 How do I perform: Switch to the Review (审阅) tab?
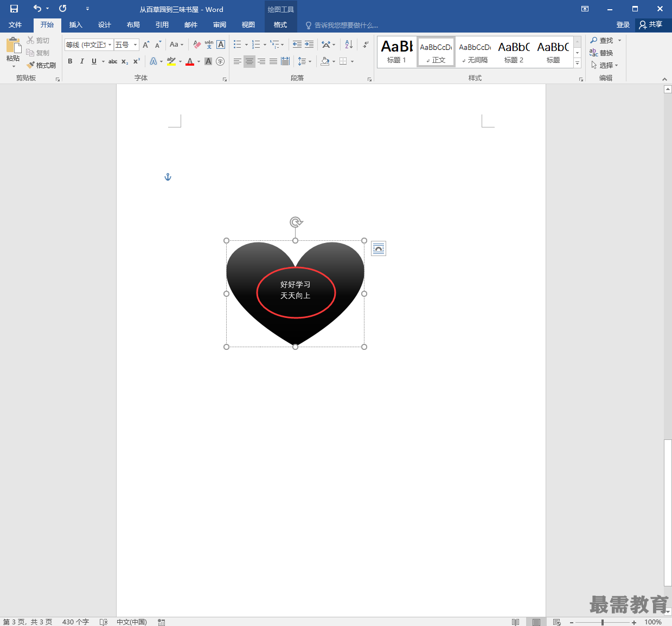click(x=220, y=25)
